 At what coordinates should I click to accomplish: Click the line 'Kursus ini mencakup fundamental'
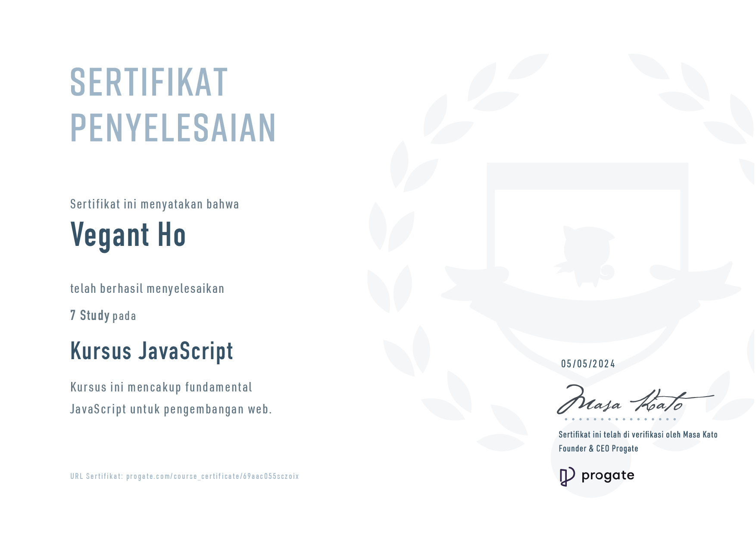point(161,387)
